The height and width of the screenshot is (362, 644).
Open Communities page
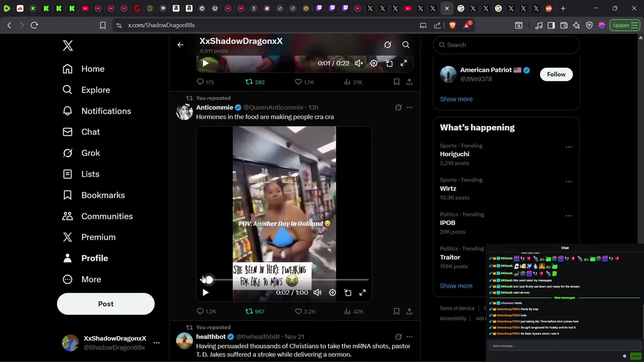[x=98, y=216]
